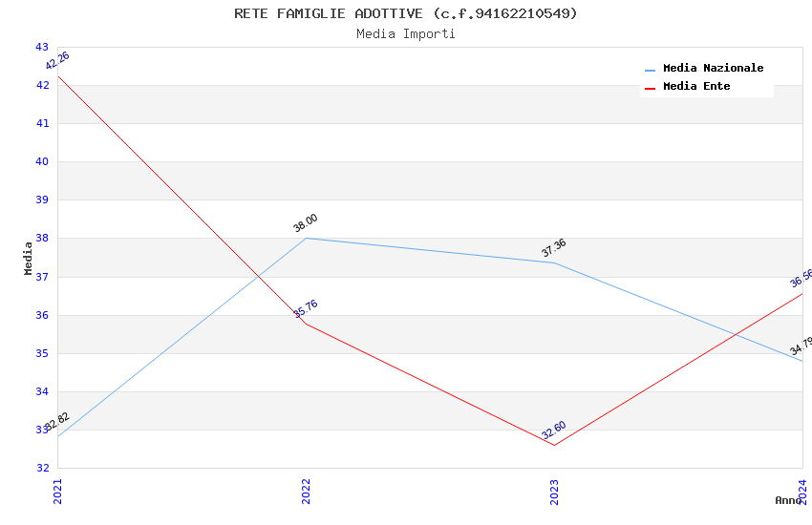Viewport: 812px width, 525px height.
Task: Select the 32.60 data point label
Action: (x=554, y=430)
